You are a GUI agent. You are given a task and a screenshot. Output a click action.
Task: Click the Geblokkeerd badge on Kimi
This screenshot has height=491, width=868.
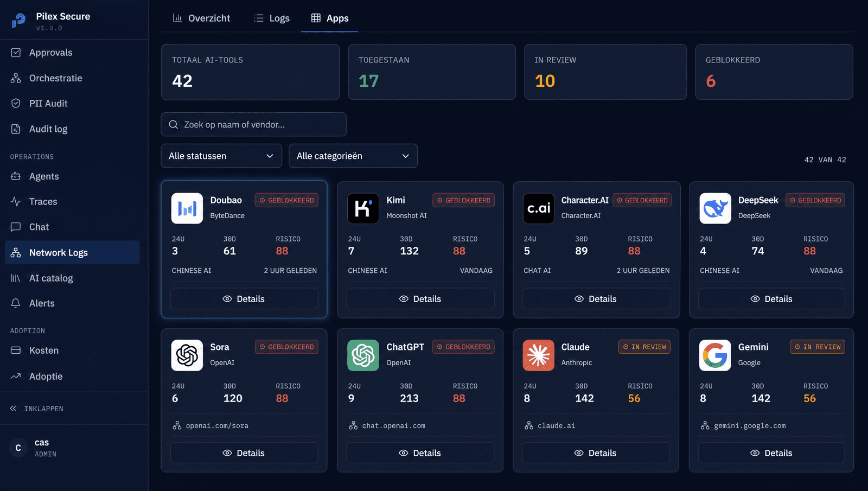tap(463, 200)
